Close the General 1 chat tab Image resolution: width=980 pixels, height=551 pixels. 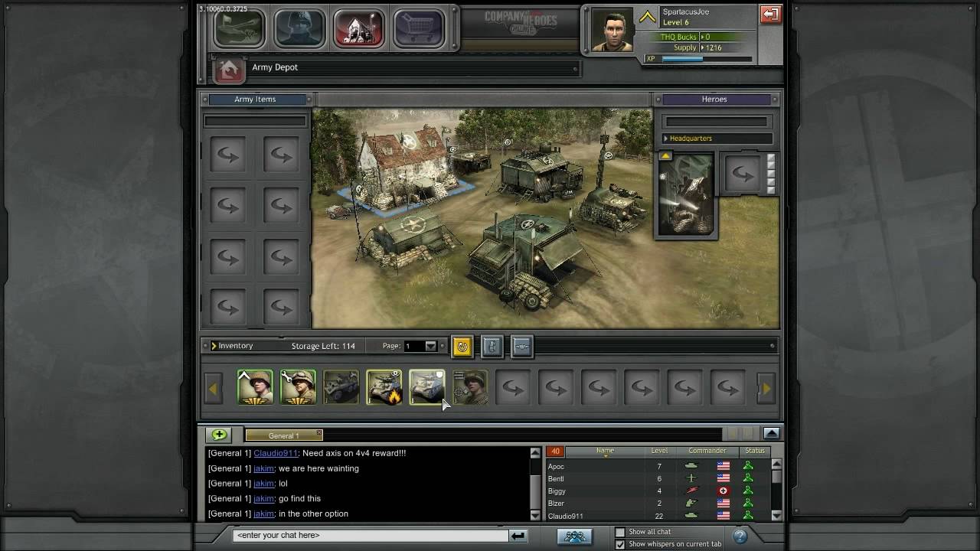(x=319, y=433)
